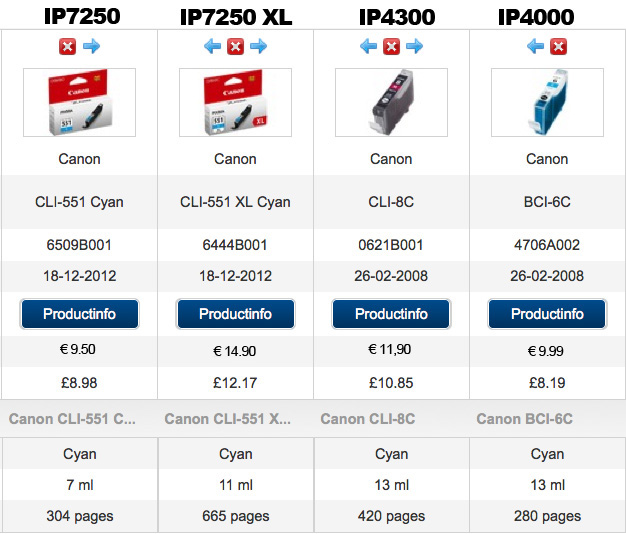This screenshot has height=534, width=626.
Task: Delete IP4300 column via red X icon
Action: pos(392,47)
